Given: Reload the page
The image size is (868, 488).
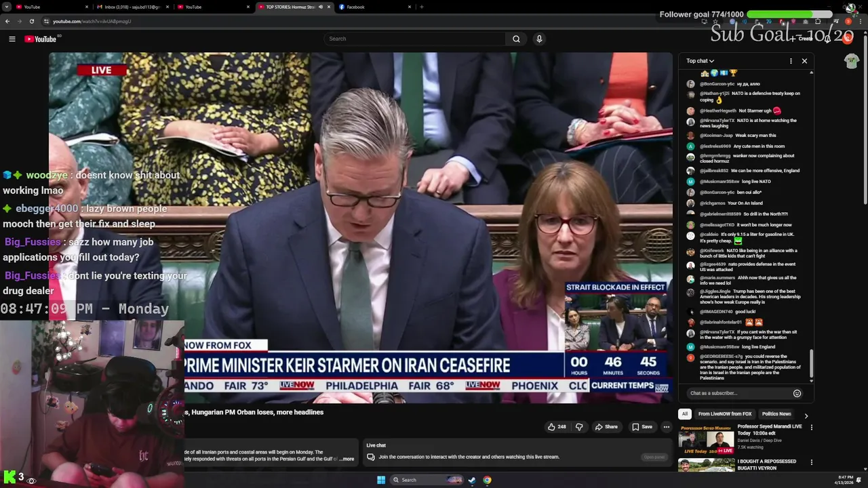Looking at the screenshot, I should 31,21.
